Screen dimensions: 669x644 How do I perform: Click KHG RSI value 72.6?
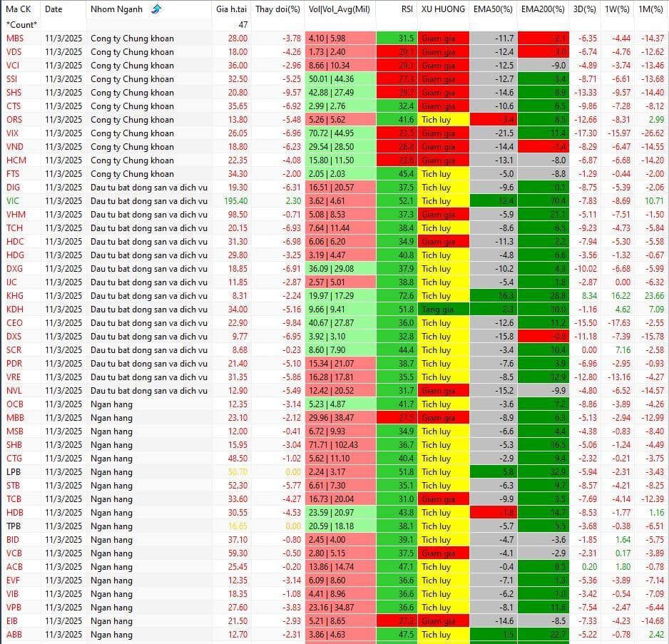(407, 296)
